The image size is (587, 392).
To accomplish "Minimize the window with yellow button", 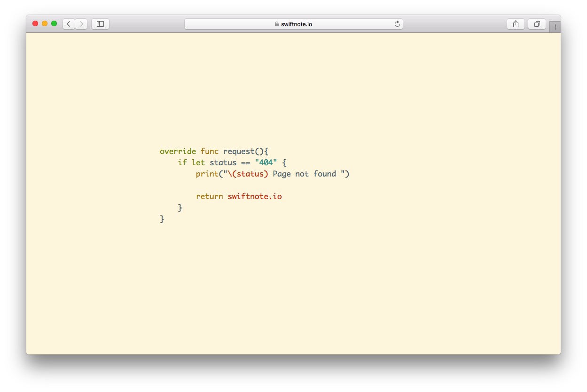I will 45,23.
